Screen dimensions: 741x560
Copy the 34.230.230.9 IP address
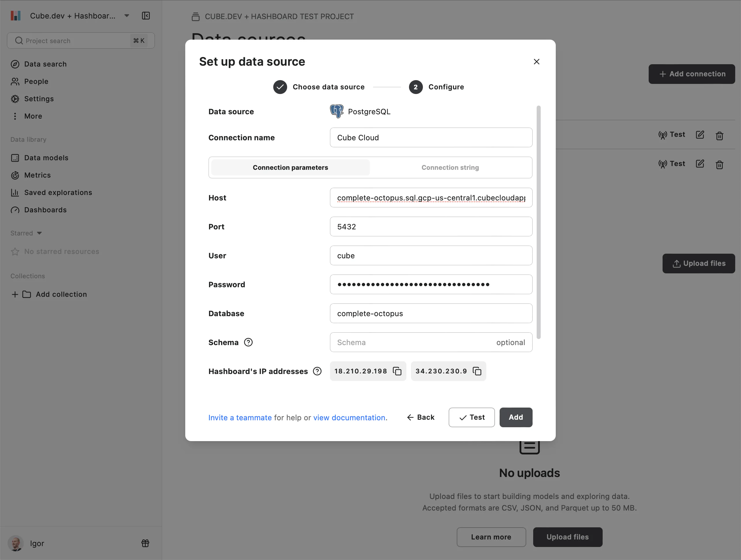coord(477,371)
